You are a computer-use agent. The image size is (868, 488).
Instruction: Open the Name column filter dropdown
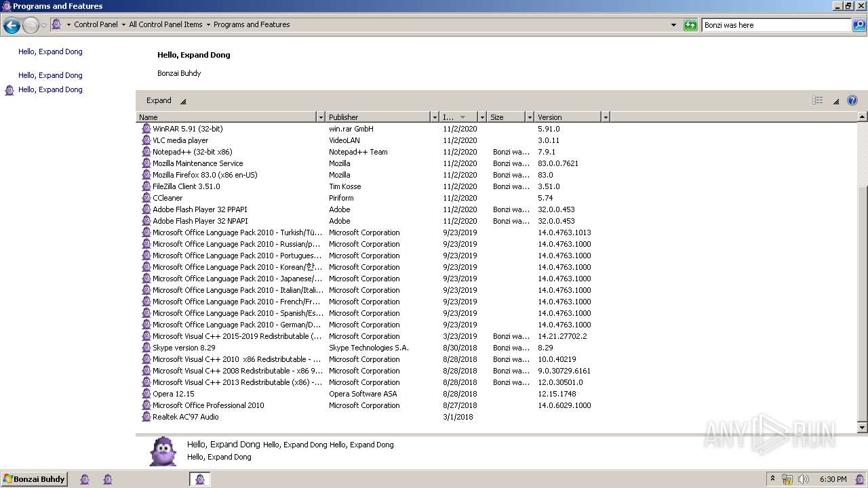[x=321, y=117]
